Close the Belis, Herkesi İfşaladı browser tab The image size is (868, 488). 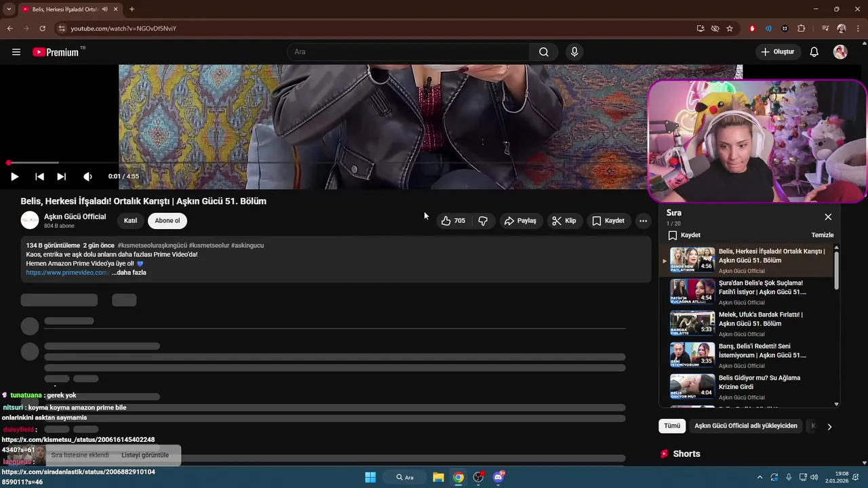(116, 9)
